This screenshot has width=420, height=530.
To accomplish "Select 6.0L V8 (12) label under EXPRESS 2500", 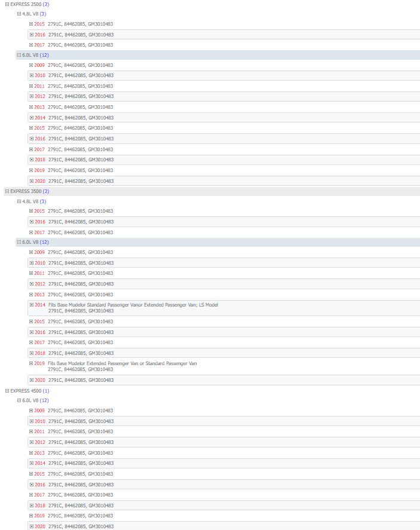I will coord(35,55).
